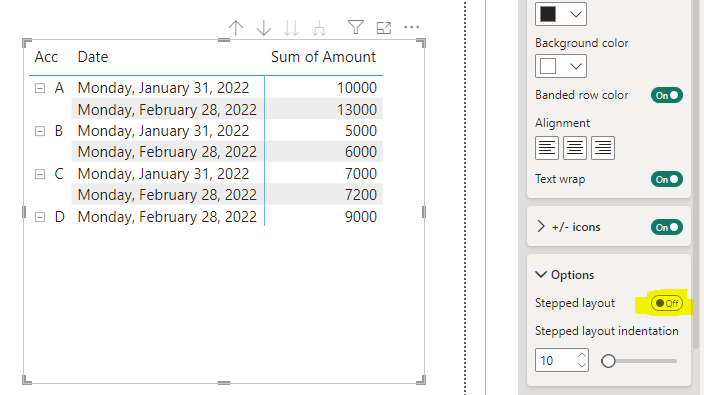Click the visual's bottom-middle resize handle
This screenshot has height=395, width=704.
click(x=224, y=383)
